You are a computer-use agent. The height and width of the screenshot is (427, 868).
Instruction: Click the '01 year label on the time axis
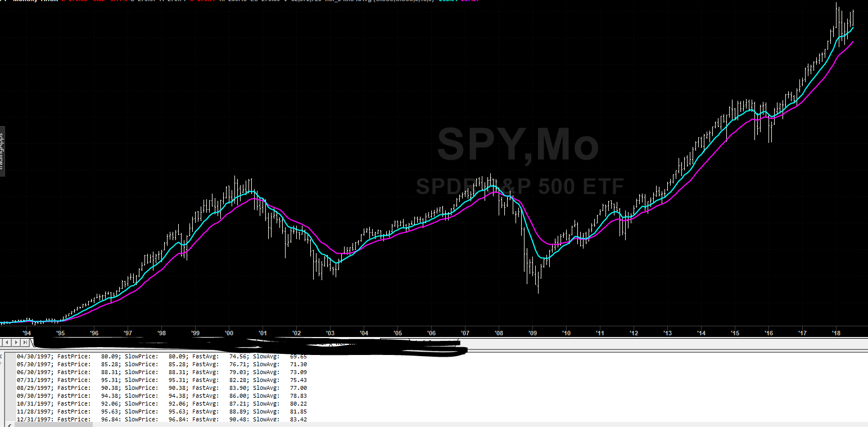coord(263,332)
